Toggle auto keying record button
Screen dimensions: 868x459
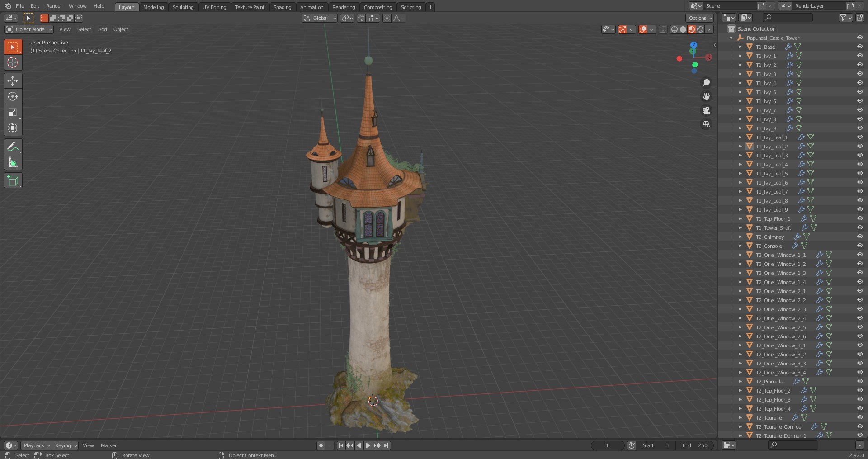click(321, 445)
